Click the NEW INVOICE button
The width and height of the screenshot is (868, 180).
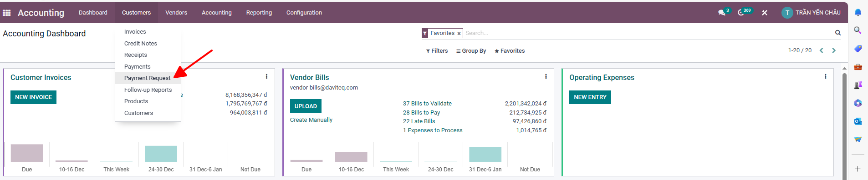click(33, 97)
